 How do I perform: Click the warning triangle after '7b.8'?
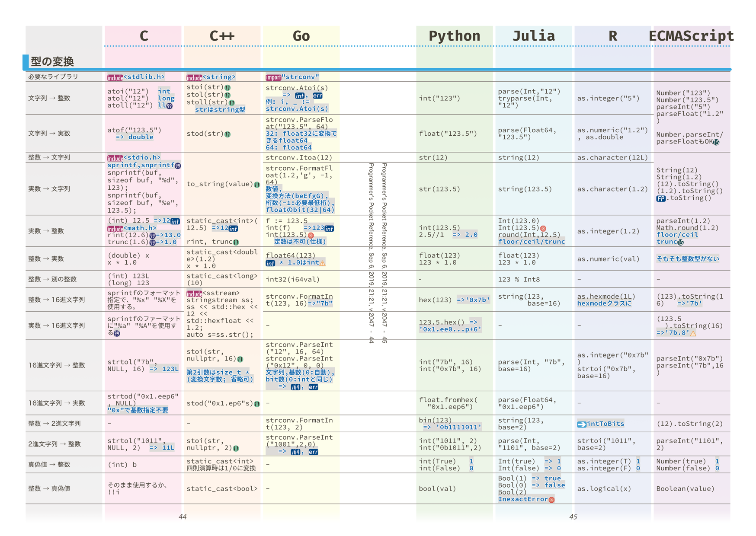click(x=693, y=333)
